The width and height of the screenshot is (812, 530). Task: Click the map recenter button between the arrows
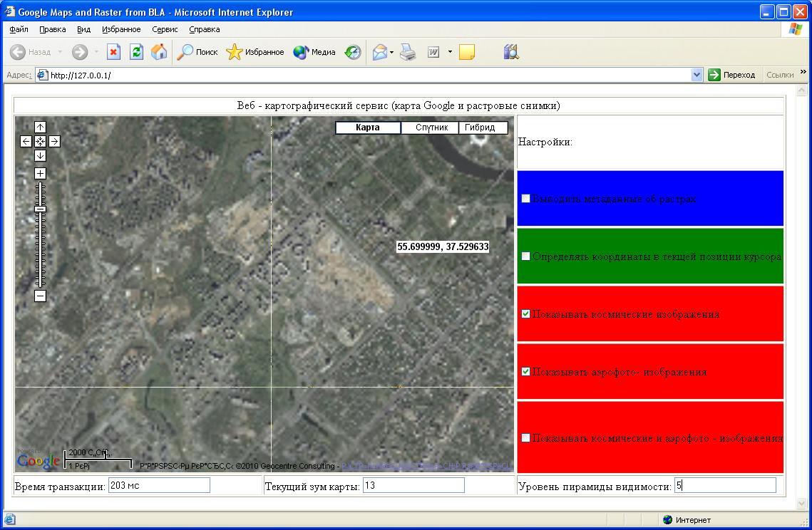pyautogui.click(x=40, y=141)
